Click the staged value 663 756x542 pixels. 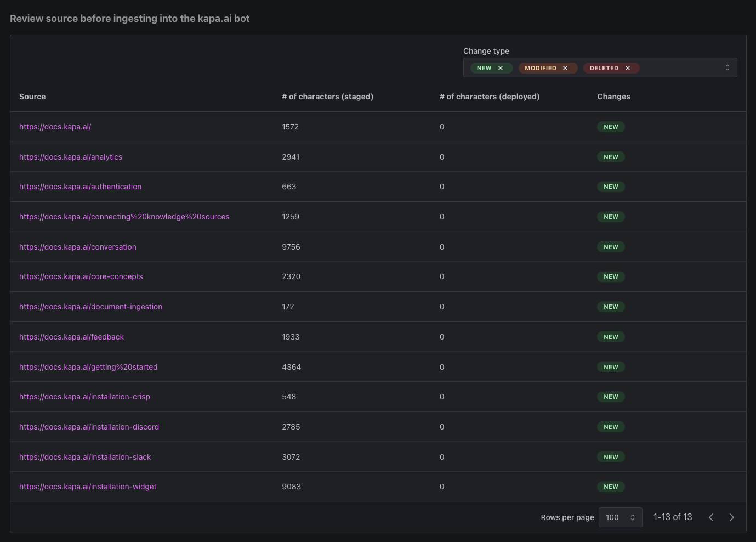289,187
